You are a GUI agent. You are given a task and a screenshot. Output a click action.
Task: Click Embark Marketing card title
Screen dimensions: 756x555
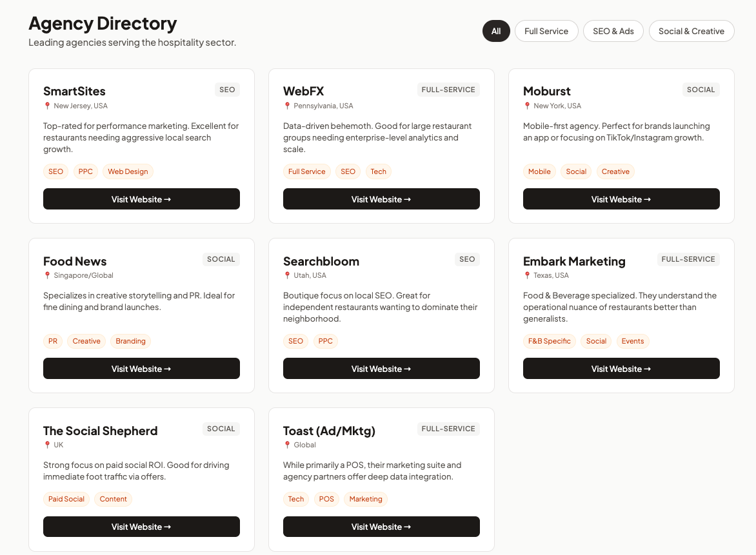pyautogui.click(x=574, y=261)
